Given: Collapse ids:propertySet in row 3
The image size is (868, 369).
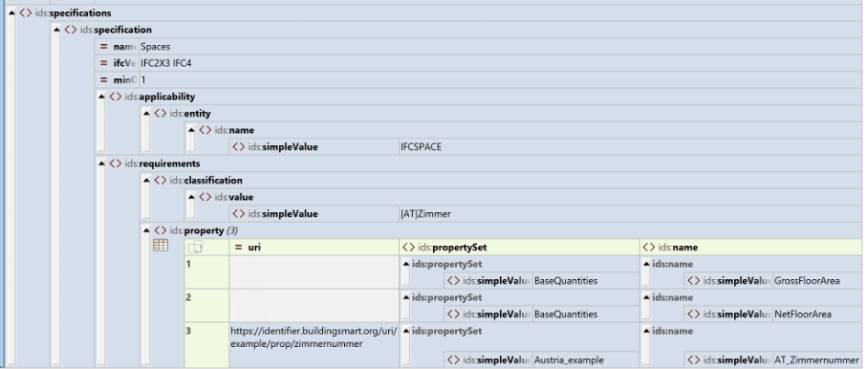Looking at the screenshot, I should click(406, 332).
